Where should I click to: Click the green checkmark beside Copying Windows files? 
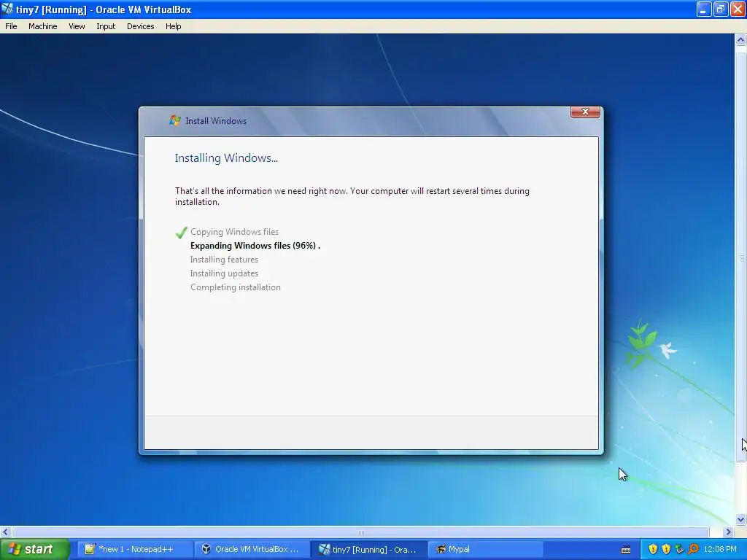[181, 233]
